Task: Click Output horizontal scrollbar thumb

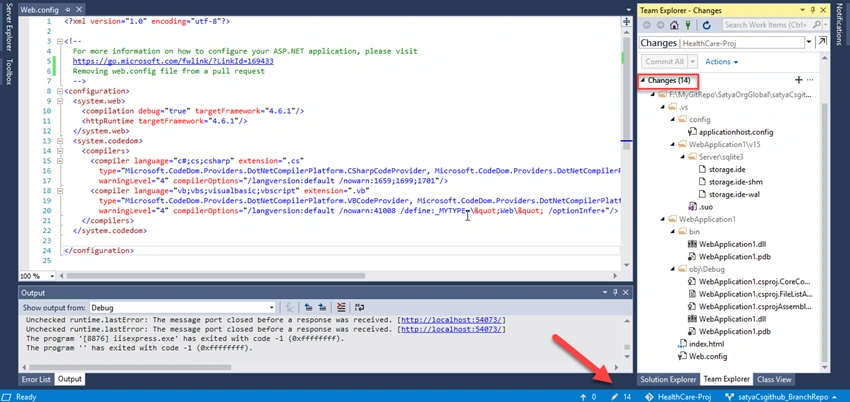Action: pyautogui.click(x=128, y=367)
